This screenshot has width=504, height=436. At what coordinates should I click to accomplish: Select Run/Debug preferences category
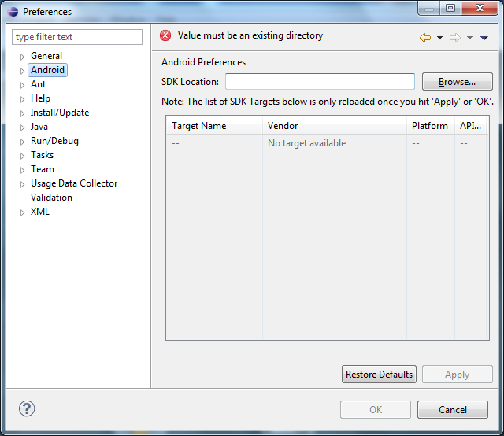point(54,141)
